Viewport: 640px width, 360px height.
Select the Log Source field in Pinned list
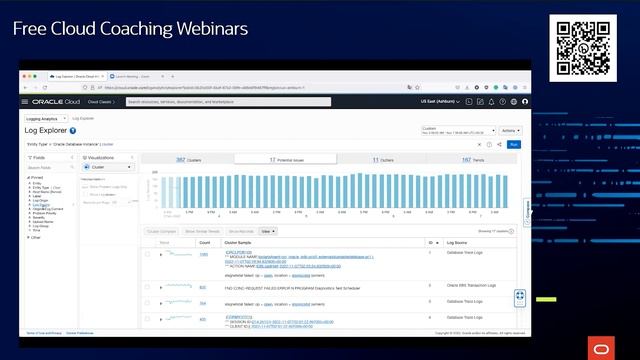pyautogui.click(x=41, y=204)
